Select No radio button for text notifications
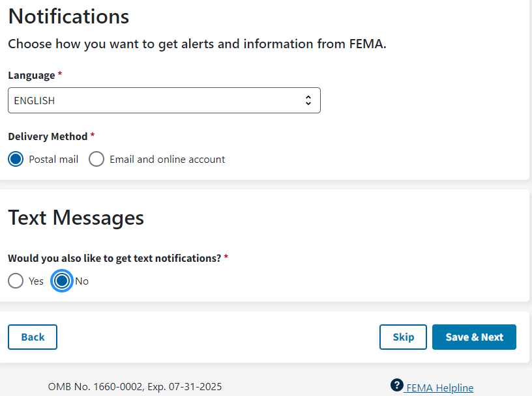The width and height of the screenshot is (532, 396). (x=62, y=281)
